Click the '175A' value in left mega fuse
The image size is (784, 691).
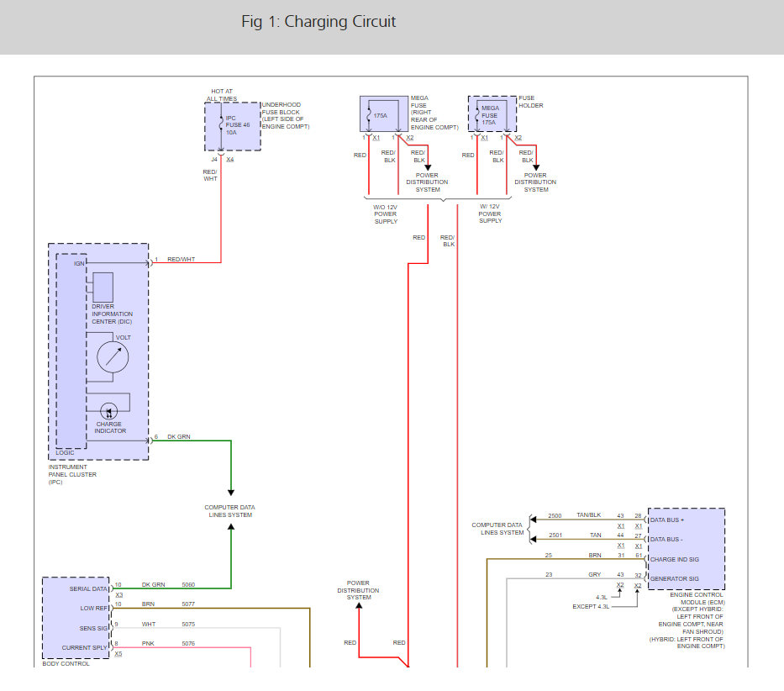pyautogui.click(x=381, y=115)
